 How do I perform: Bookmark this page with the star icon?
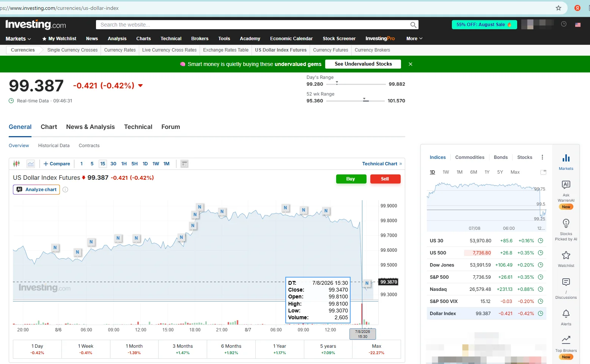559,8
